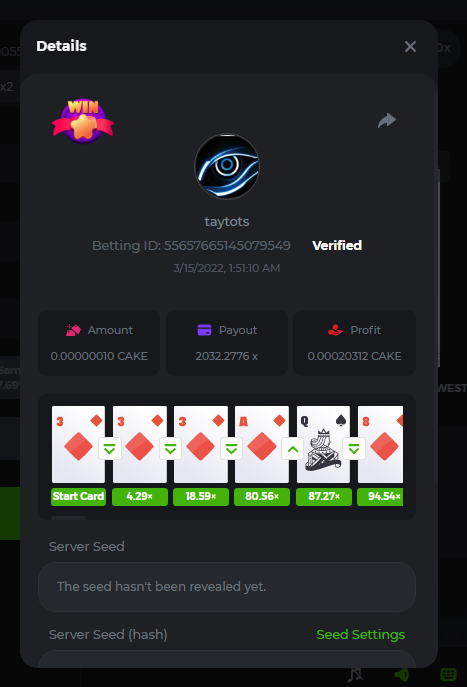467x687 pixels.
Task: Toggle the sound speaker icon
Action: pyautogui.click(x=401, y=675)
